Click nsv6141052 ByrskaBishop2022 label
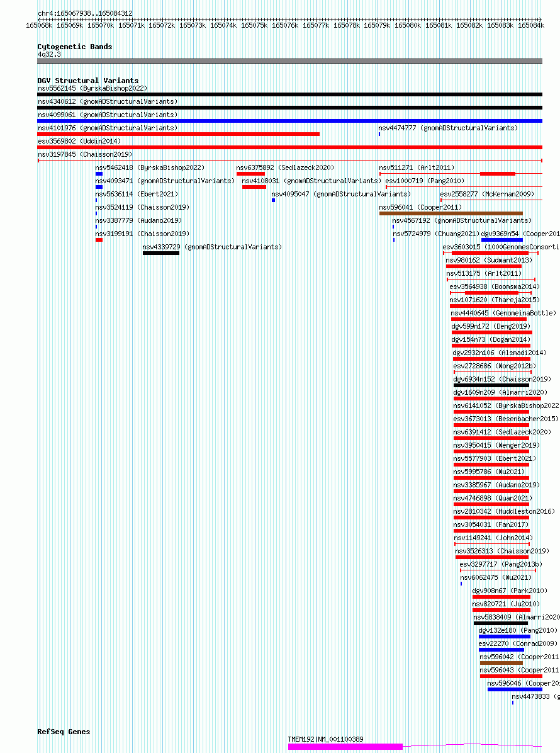Image resolution: width=560 pixels, height=753 pixels. 507,406
